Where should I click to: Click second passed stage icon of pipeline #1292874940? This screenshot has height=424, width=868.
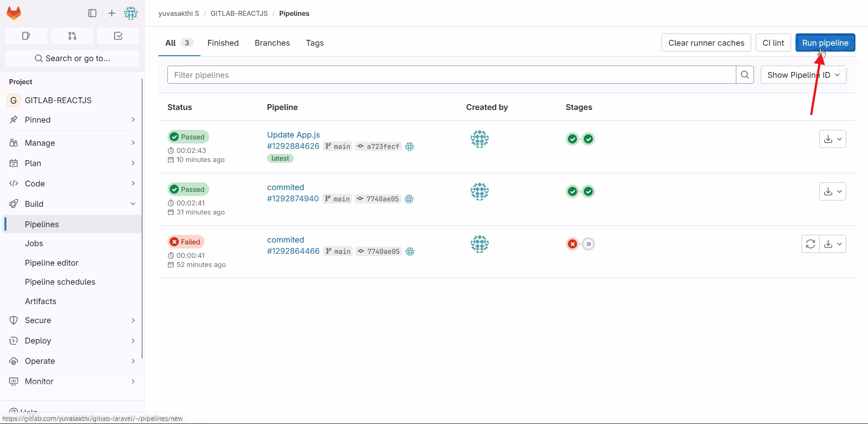(588, 191)
